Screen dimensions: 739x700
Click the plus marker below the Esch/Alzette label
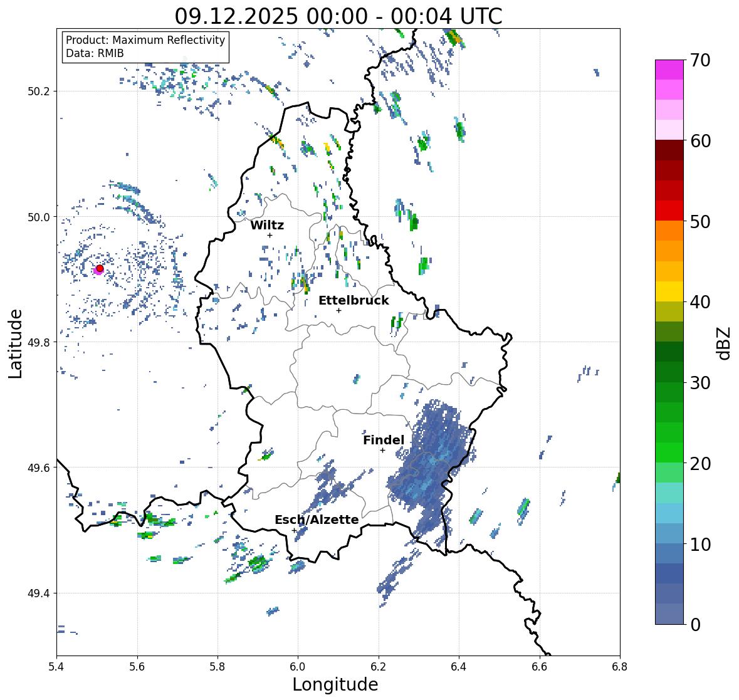point(294,530)
